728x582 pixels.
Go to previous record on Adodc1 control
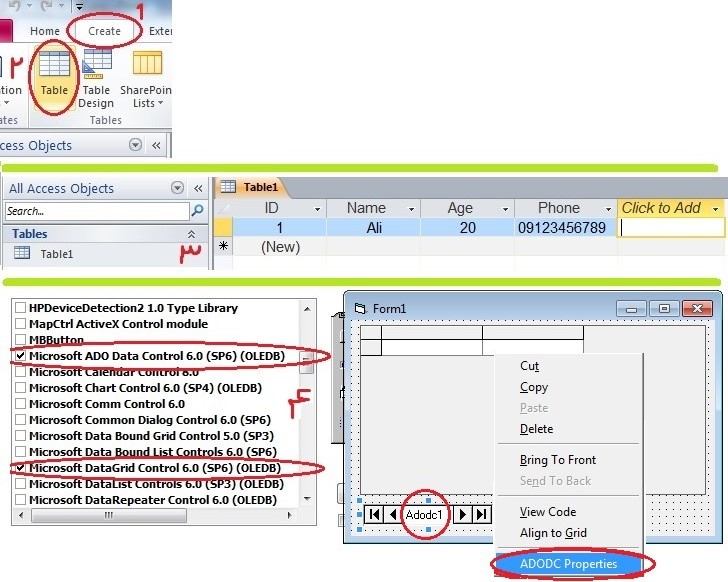click(x=392, y=514)
